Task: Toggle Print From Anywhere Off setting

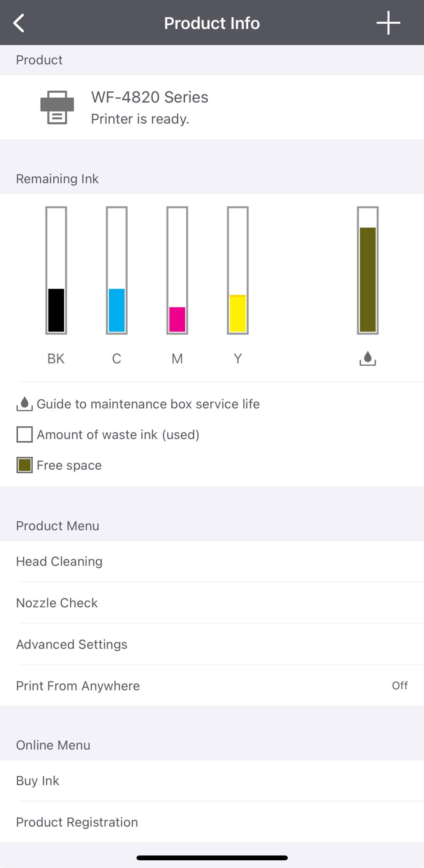Action: point(400,685)
